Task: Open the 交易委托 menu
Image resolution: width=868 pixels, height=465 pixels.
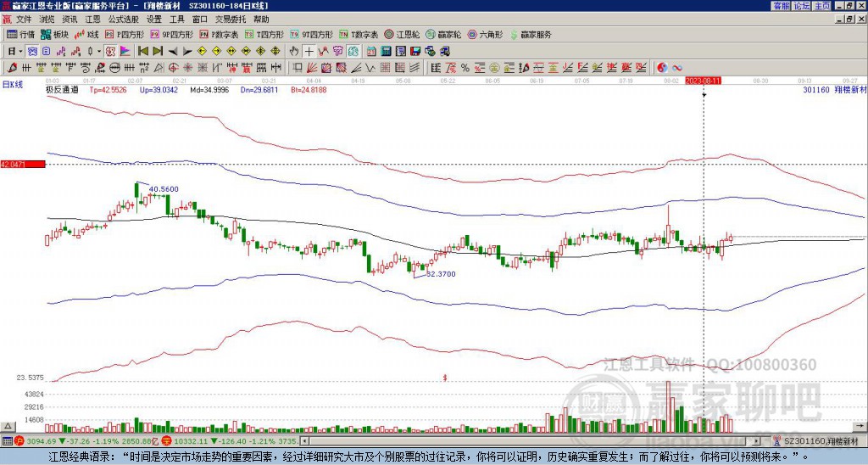Action: tap(231, 20)
